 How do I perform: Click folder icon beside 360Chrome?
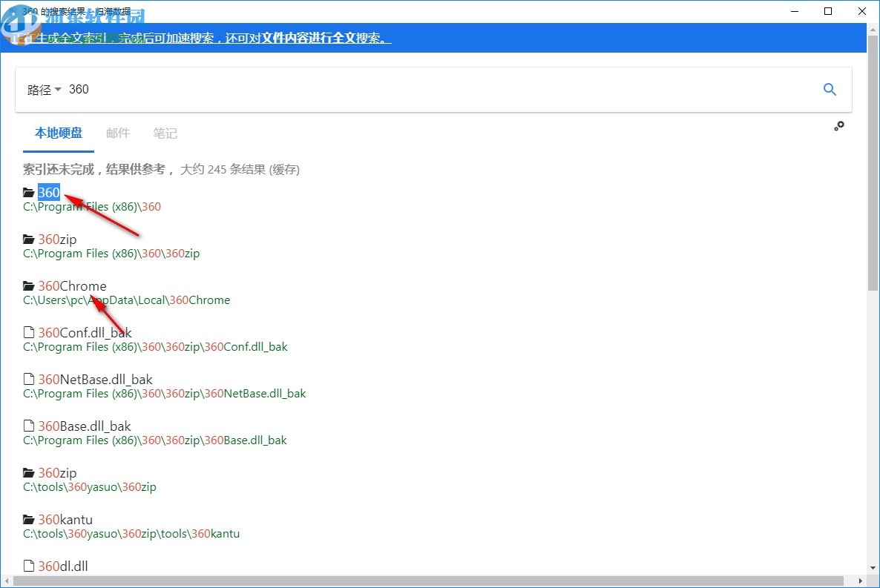pyautogui.click(x=29, y=286)
